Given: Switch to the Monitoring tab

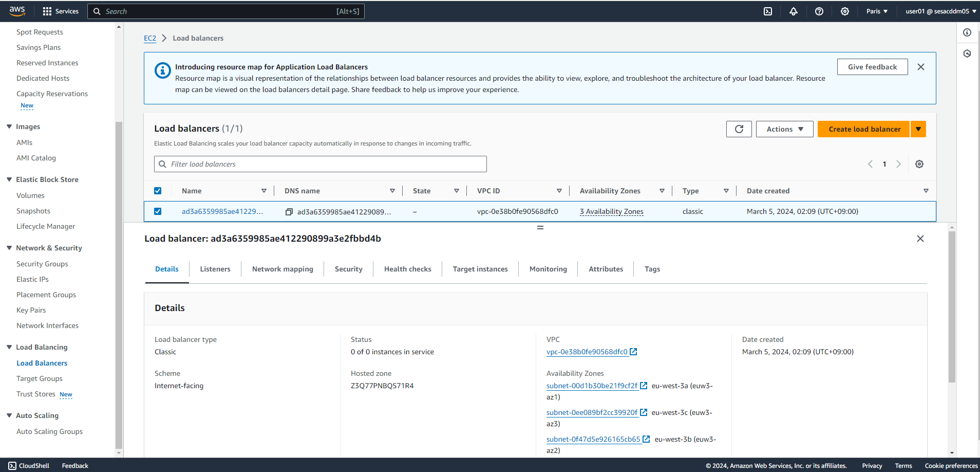Looking at the screenshot, I should tap(548, 269).
